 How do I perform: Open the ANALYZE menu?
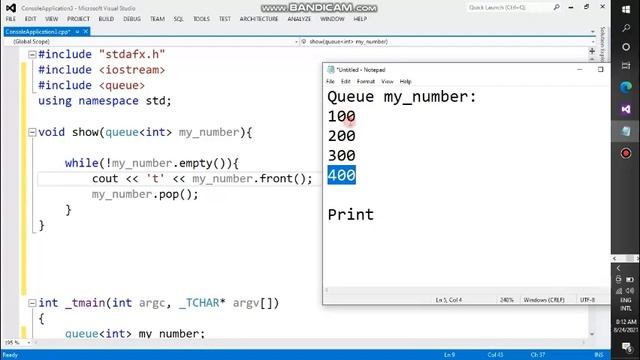(x=299, y=19)
